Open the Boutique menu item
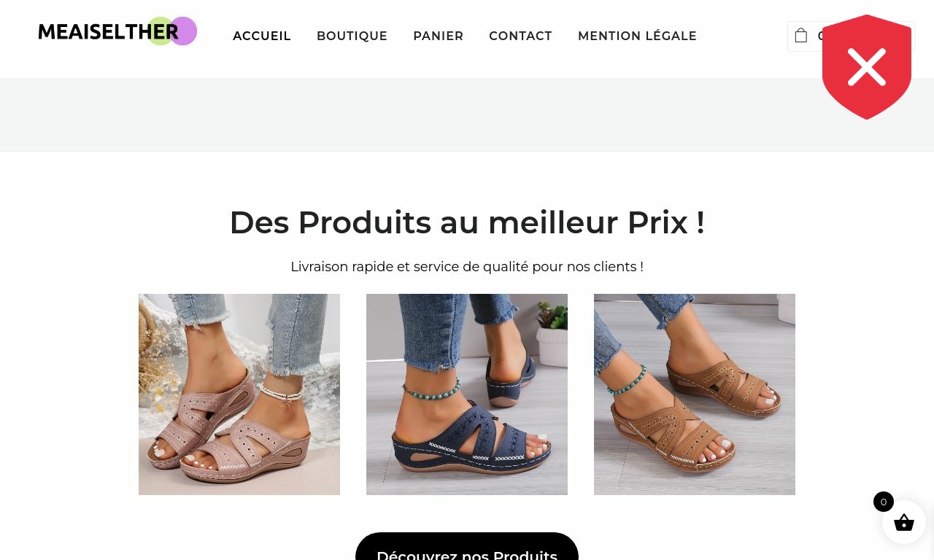934x560 pixels. pos(352,36)
